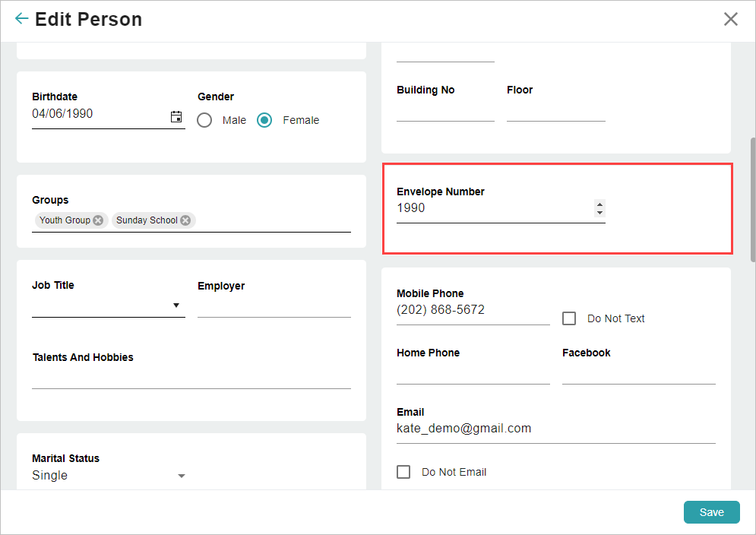Click into the Employer field
756x535 pixels.
click(x=274, y=305)
